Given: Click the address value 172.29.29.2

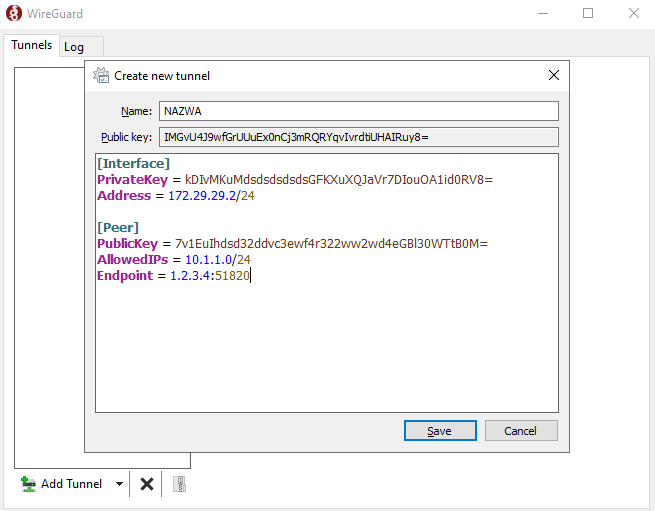Looking at the screenshot, I should coord(202,196).
